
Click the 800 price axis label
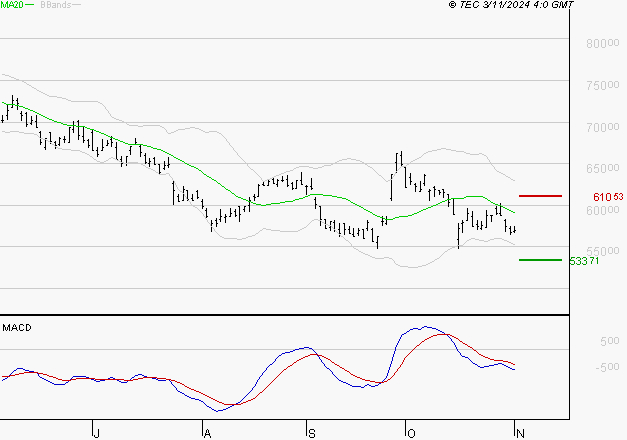pyautogui.click(x=603, y=43)
